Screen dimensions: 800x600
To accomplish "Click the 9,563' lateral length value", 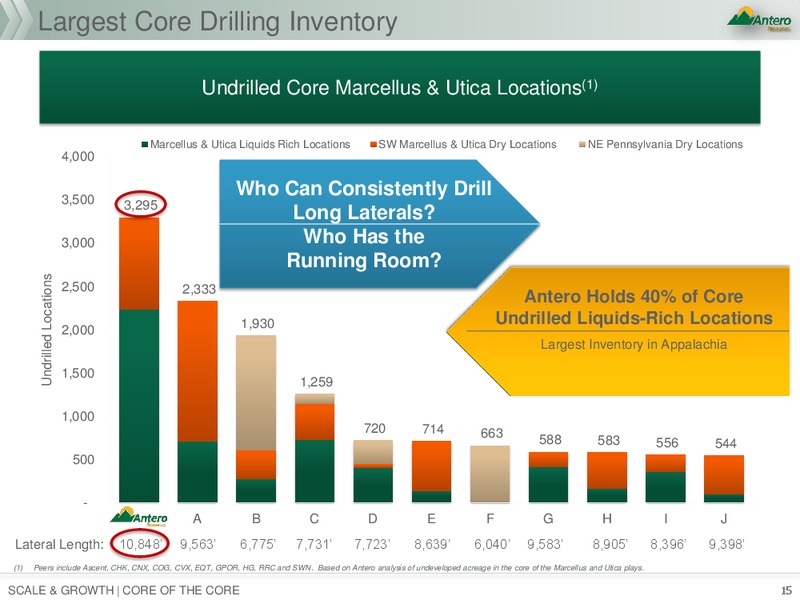I will tap(198, 544).
